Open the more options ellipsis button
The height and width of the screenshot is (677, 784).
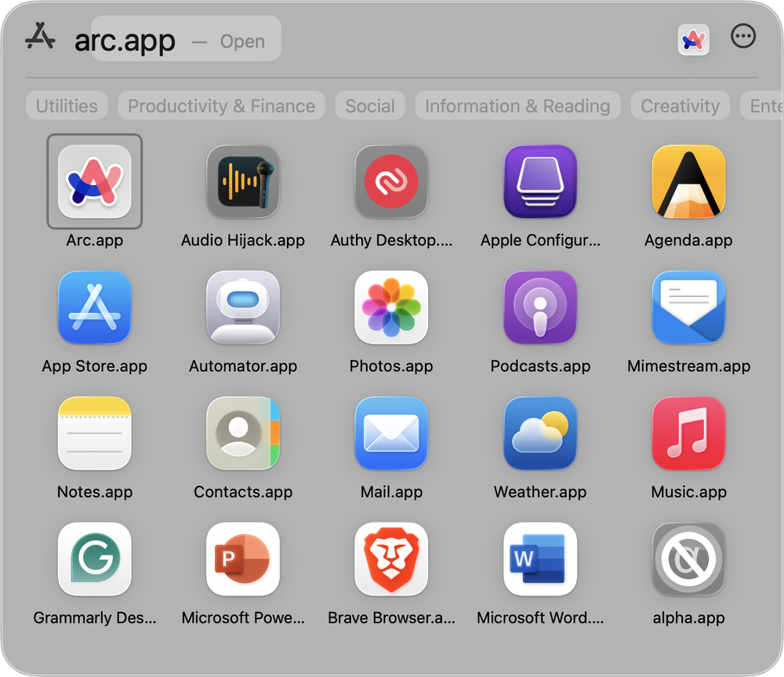[x=743, y=36]
